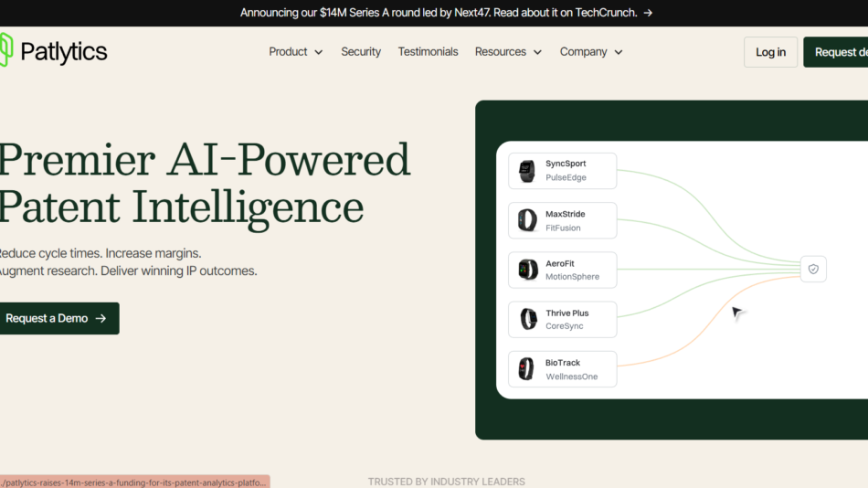Click the AeroFit smartwatch icon
868x488 pixels.
(x=527, y=270)
